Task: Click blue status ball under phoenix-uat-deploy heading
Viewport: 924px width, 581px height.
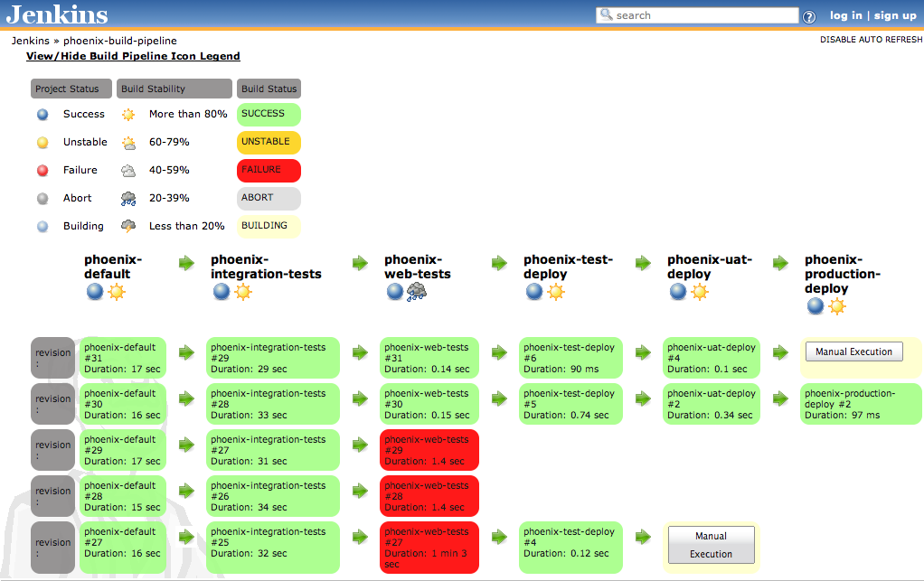Action: pyautogui.click(x=678, y=291)
